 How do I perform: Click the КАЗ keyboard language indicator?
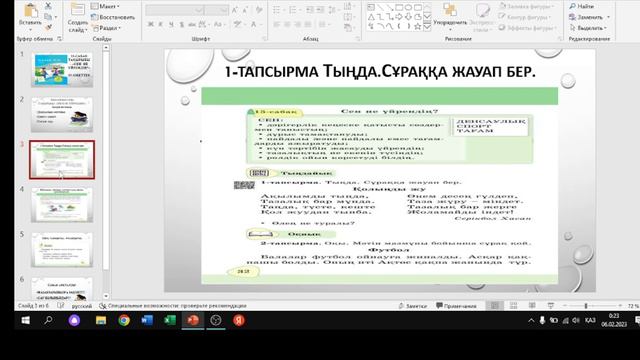pyautogui.click(x=590, y=320)
